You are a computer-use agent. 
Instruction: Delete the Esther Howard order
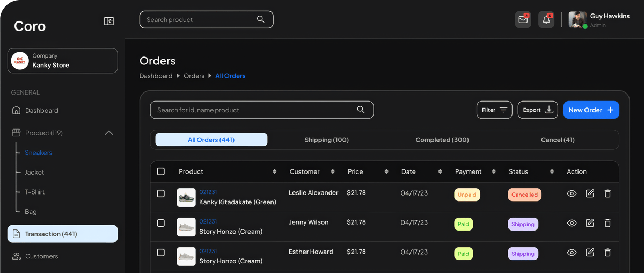(x=608, y=253)
